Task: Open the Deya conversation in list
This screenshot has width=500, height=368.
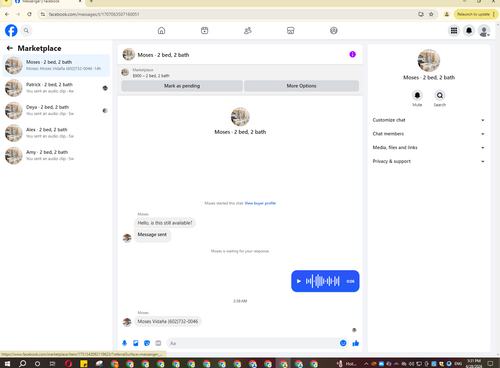Action: [x=56, y=110]
